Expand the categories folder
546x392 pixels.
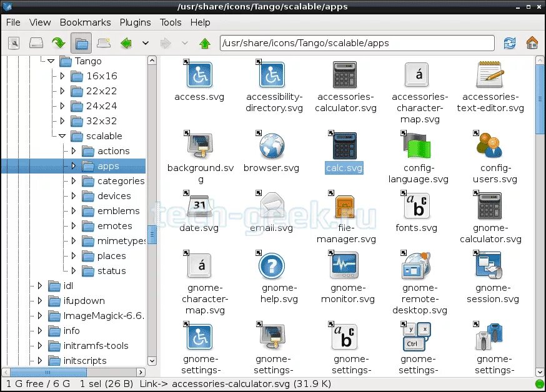(74, 181)
